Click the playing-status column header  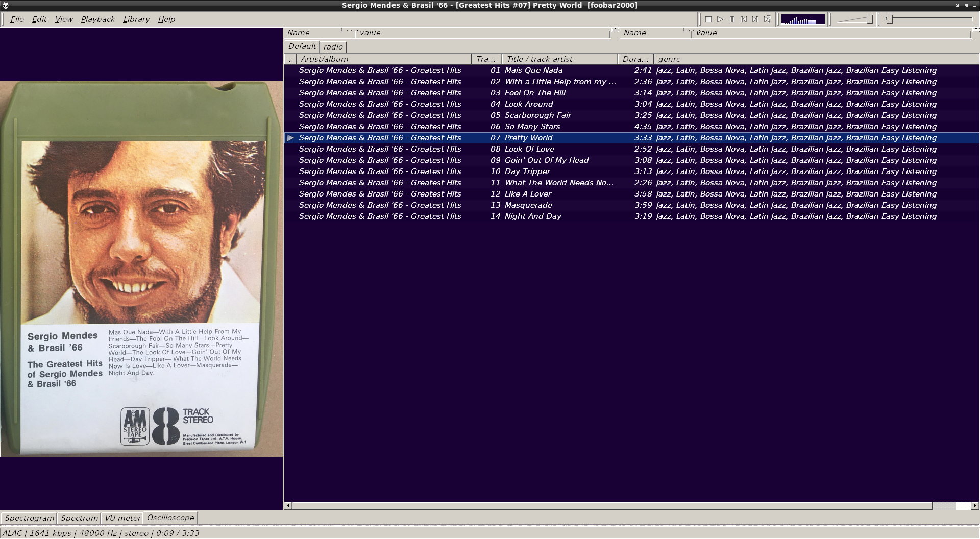click(x=290, y=59)
